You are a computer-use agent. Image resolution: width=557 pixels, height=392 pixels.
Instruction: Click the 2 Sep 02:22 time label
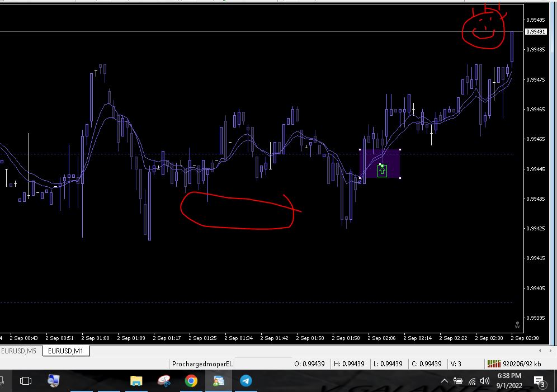point(454,338)
